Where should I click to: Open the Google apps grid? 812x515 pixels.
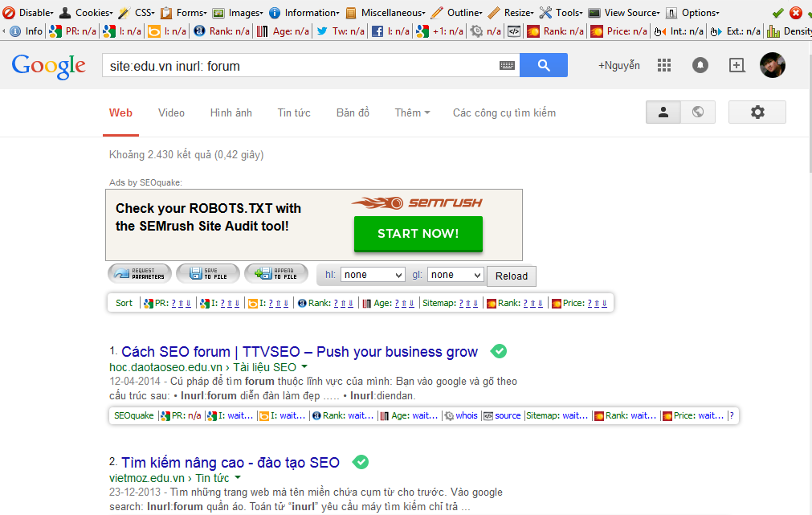tap(664, 65)
